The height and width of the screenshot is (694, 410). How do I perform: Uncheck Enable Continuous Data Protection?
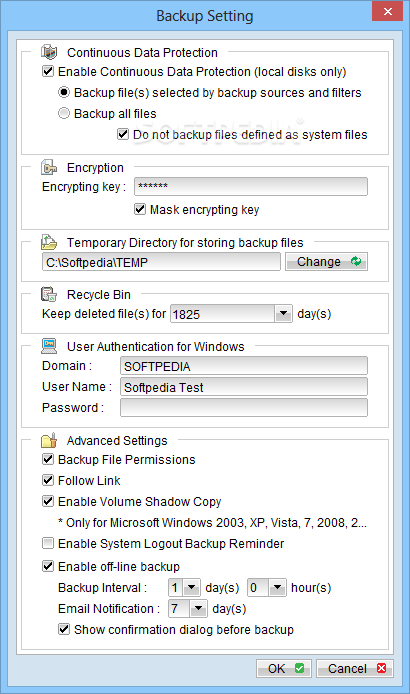pos(48,71)
